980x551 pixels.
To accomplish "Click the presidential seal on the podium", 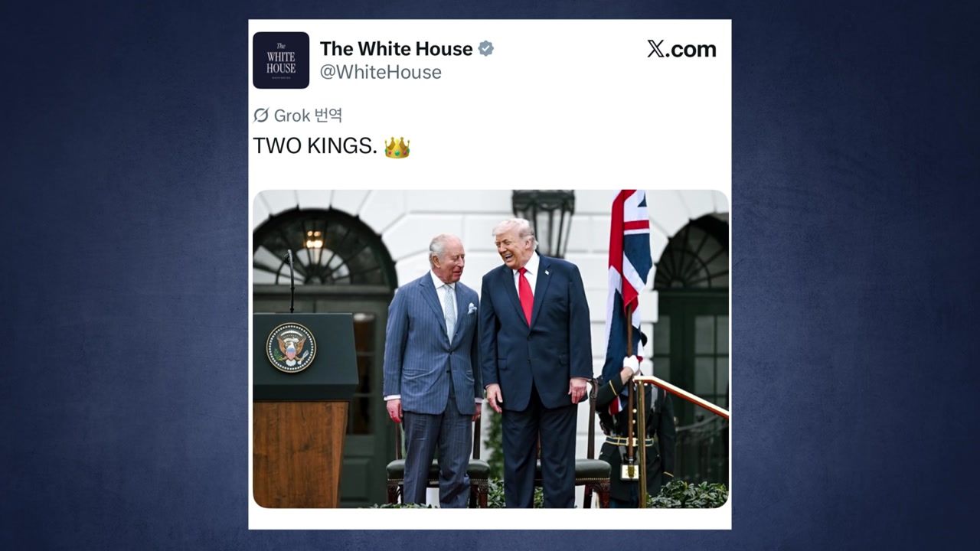I will coord(291,348).
